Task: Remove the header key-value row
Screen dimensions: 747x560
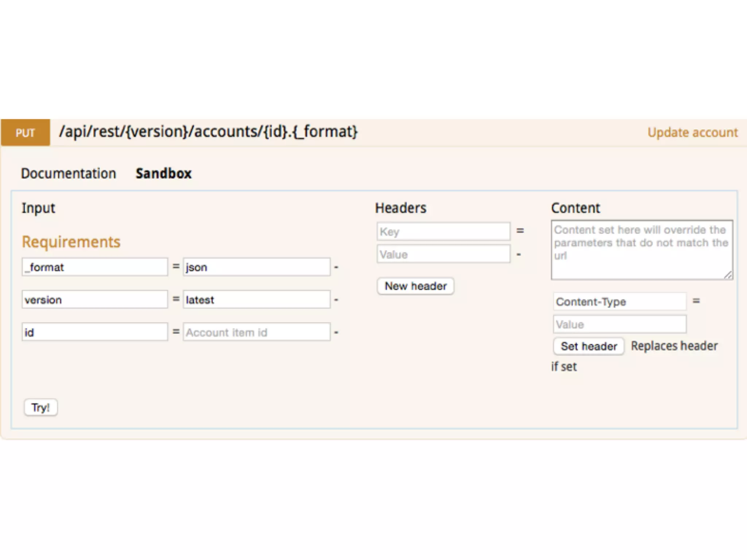Action: (x=519, y=254)
